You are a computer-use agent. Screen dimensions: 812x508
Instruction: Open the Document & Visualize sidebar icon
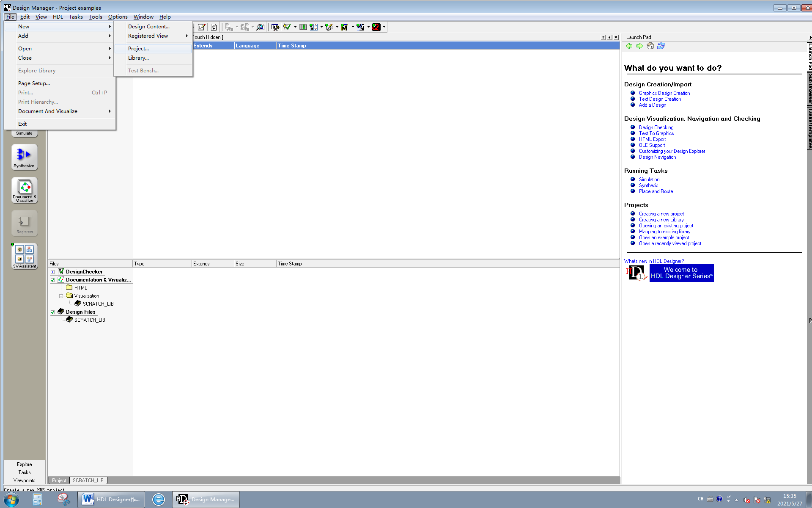pos(24,190)
